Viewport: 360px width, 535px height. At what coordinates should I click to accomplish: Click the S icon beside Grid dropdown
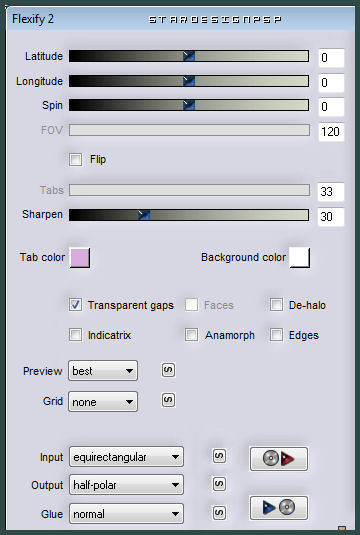168,400
